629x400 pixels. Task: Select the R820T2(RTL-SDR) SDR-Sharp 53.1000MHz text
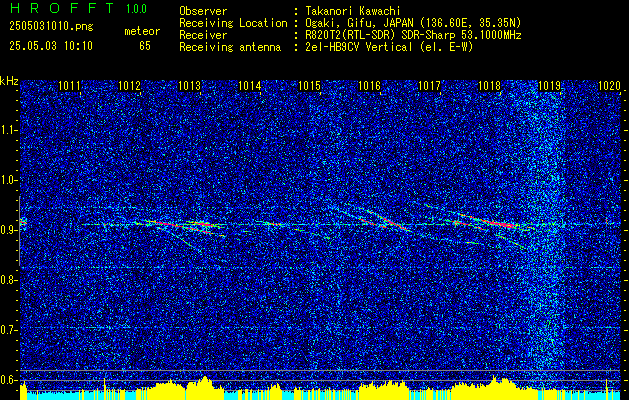click(413, 35)
